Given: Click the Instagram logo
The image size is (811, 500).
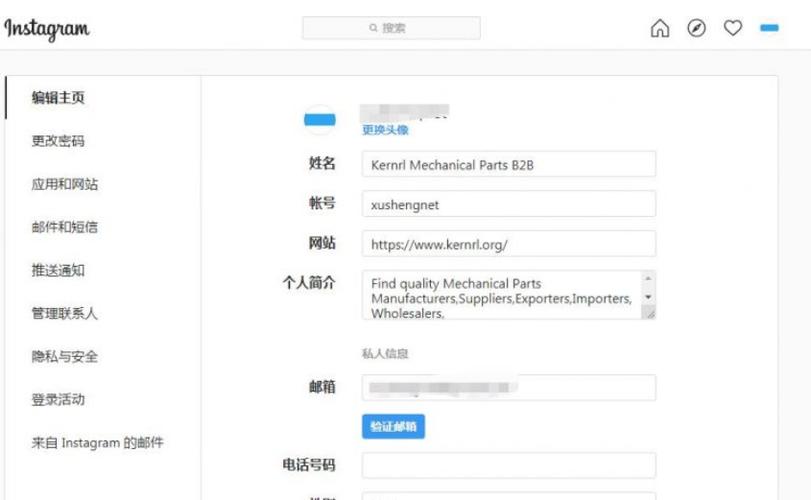Looking at the screenshot, I should (47, 29).
